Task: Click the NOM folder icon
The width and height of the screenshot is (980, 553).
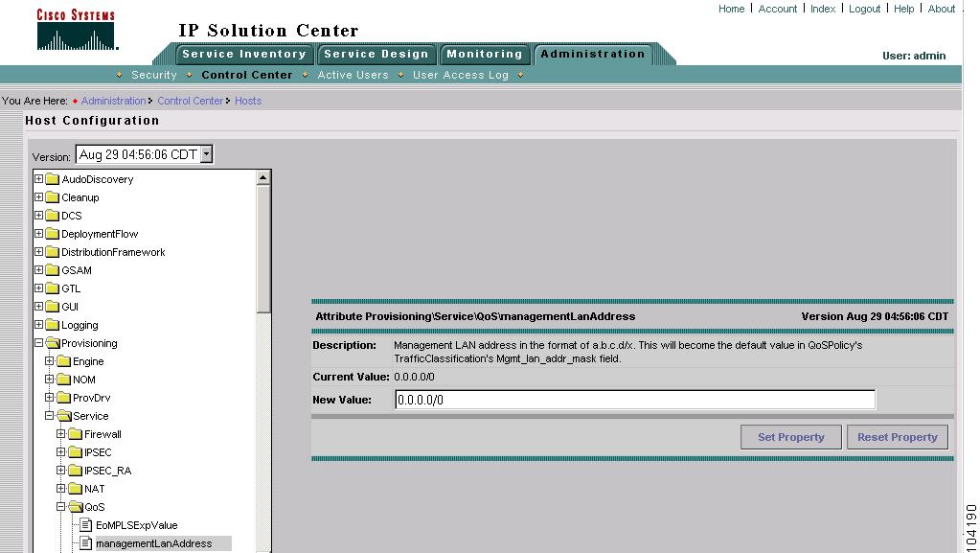Action: coord(64,380)
